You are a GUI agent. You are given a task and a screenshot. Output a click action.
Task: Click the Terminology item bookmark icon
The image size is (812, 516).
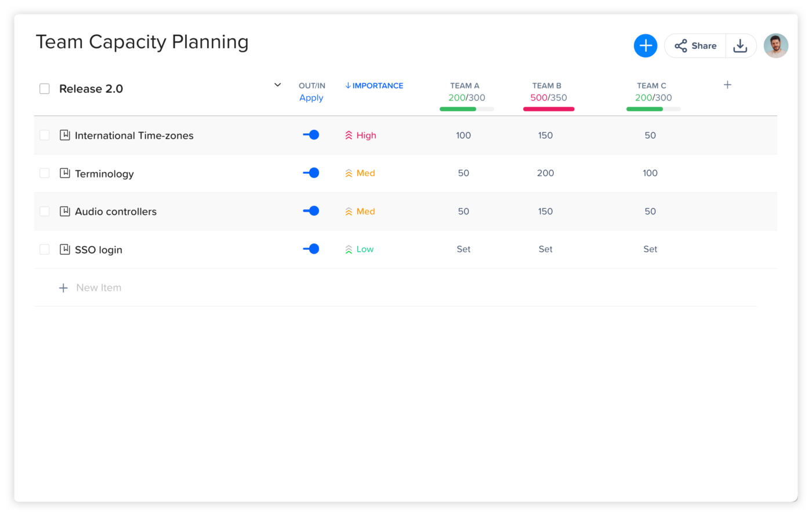click(65, 173)
